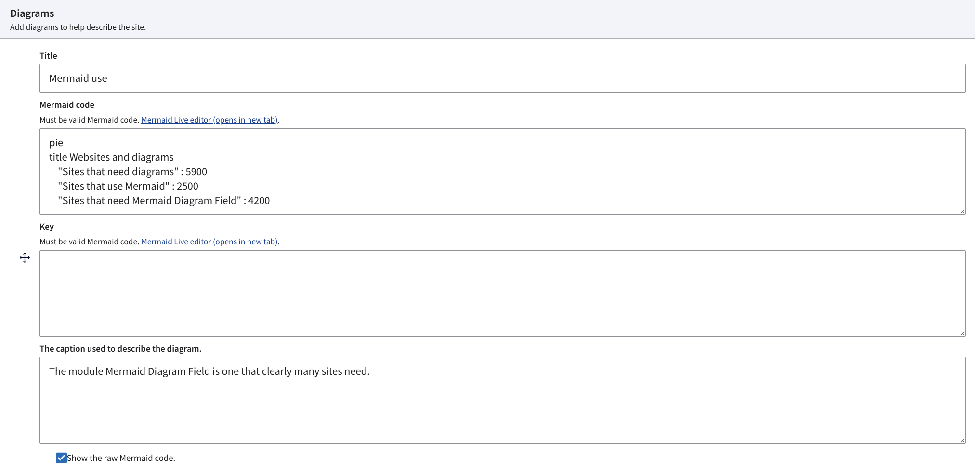Click 'Show the raw Mermaid code.' label text

coord(121,458)
